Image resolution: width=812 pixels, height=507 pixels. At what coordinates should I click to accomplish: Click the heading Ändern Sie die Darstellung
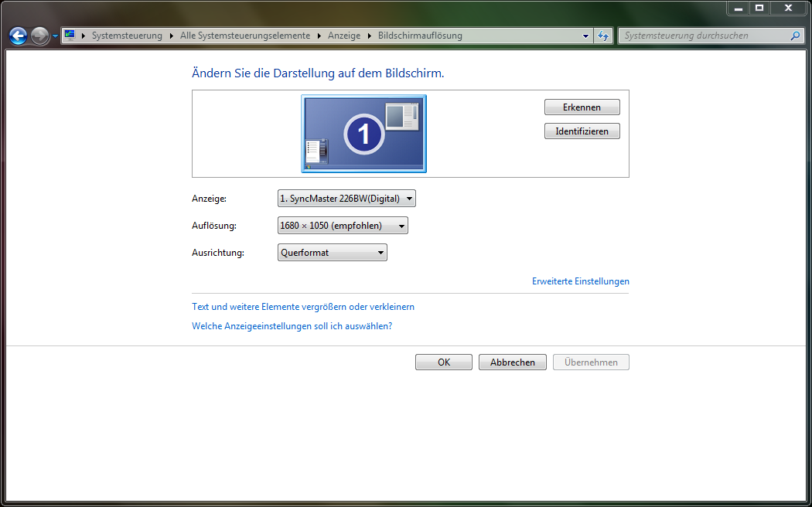click(318, 73)
